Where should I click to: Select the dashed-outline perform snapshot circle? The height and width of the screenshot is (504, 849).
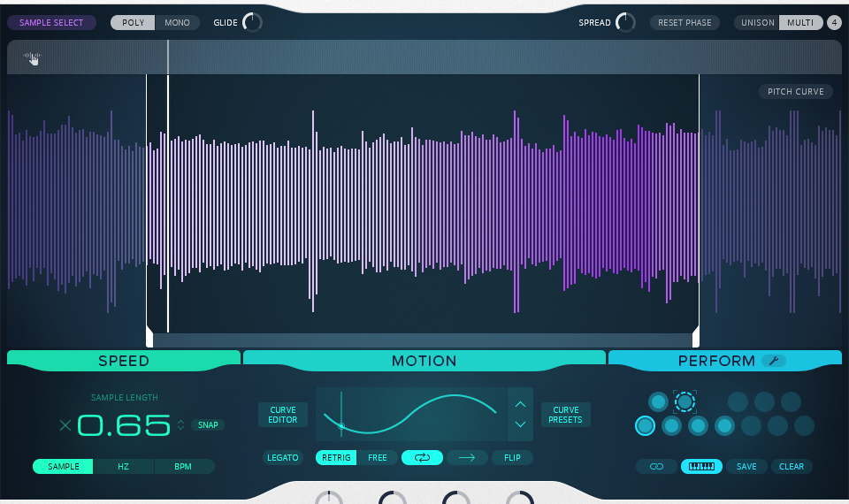[685, 402]
